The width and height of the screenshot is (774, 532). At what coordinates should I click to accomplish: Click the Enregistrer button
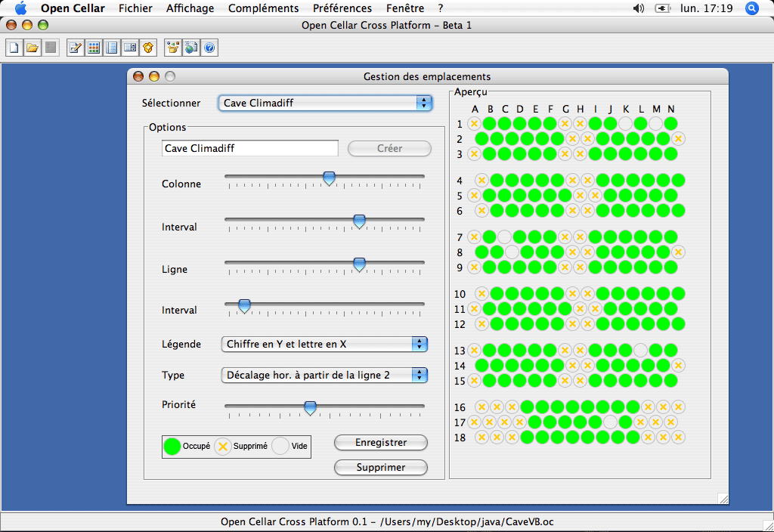click(x=381, y=443)
